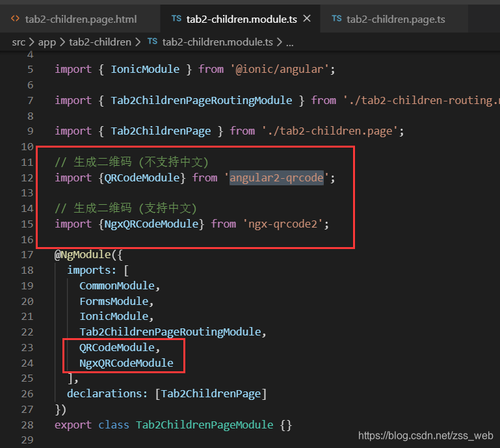Select the tab2-children.module.ts tab
This screenshot has width=500, height=448.
pos(241,19)
